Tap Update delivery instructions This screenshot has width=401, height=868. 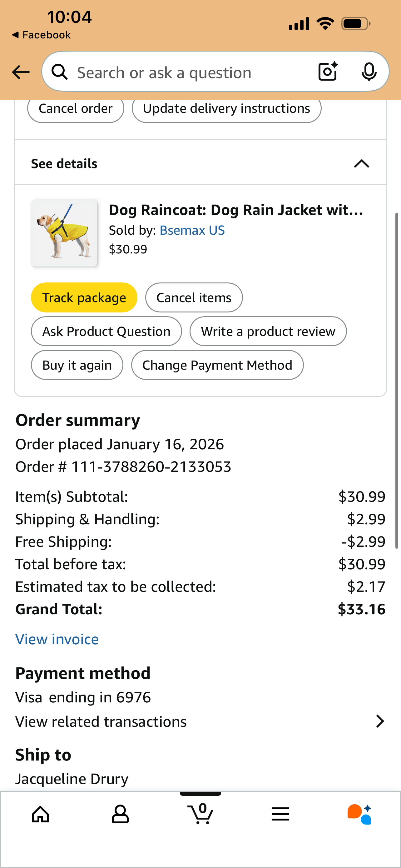pyautogui.click(x=226, y=109)
